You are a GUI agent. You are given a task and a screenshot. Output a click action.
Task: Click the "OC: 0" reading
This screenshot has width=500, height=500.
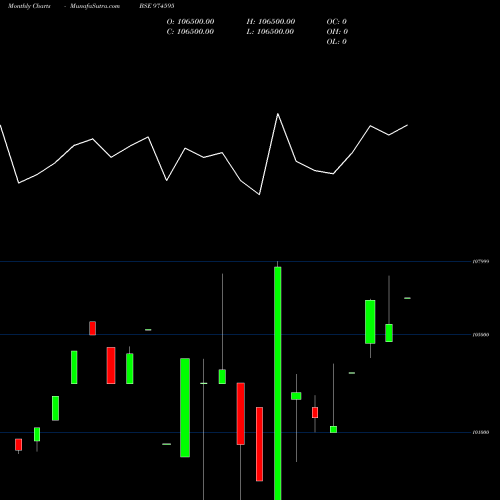tap(337, 22)
